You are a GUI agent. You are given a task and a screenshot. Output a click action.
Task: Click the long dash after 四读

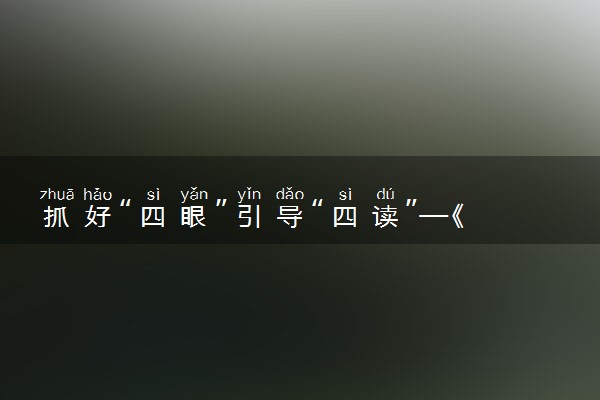(x=434, y=216)
